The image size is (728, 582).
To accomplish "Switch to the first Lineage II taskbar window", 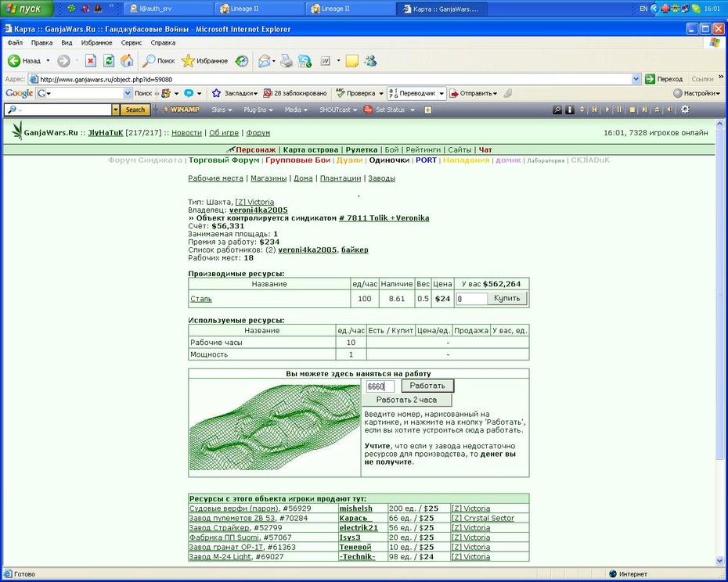I will [x=259, y=9].
